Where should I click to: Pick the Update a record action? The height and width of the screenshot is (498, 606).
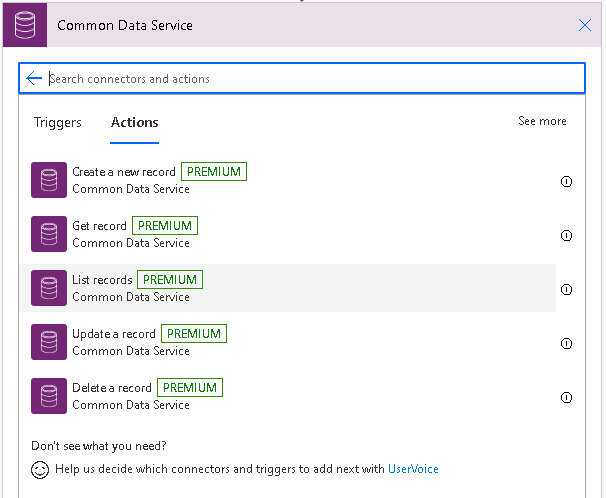point(288,342)
